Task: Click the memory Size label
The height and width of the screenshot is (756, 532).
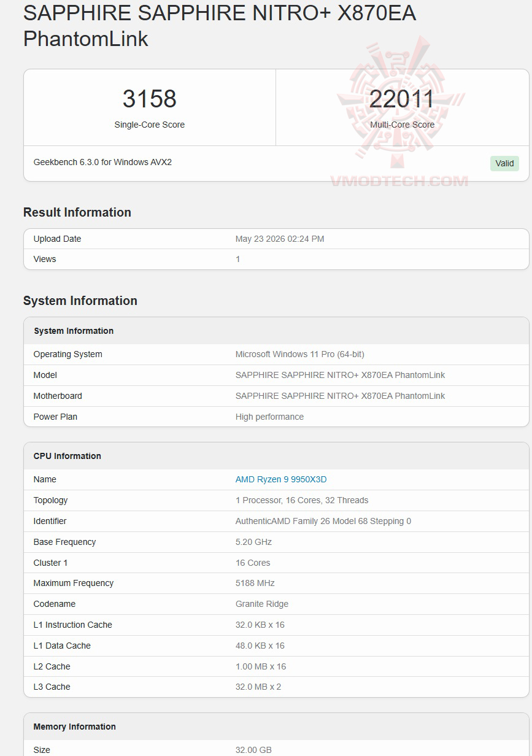Action: pos(42,750)
